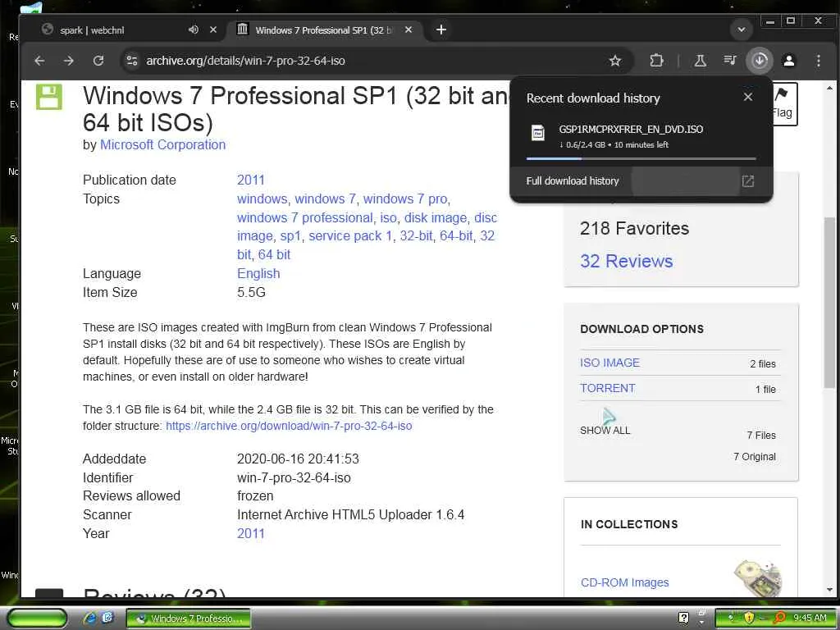Close the Recent download history popup
Screen dimensions: 840x630
click(748, 97)
